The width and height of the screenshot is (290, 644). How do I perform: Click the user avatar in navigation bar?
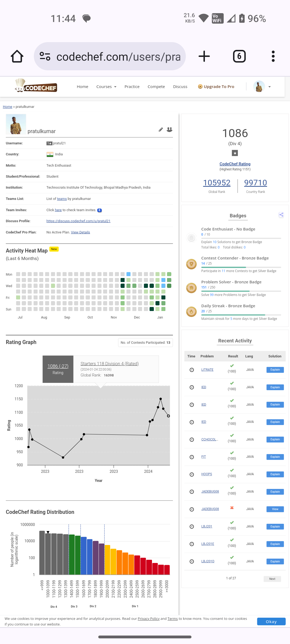click(x=259, y=86)
